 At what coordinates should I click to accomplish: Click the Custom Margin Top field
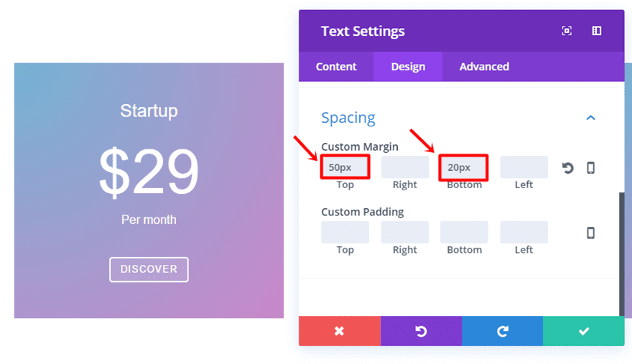(345, 167)
